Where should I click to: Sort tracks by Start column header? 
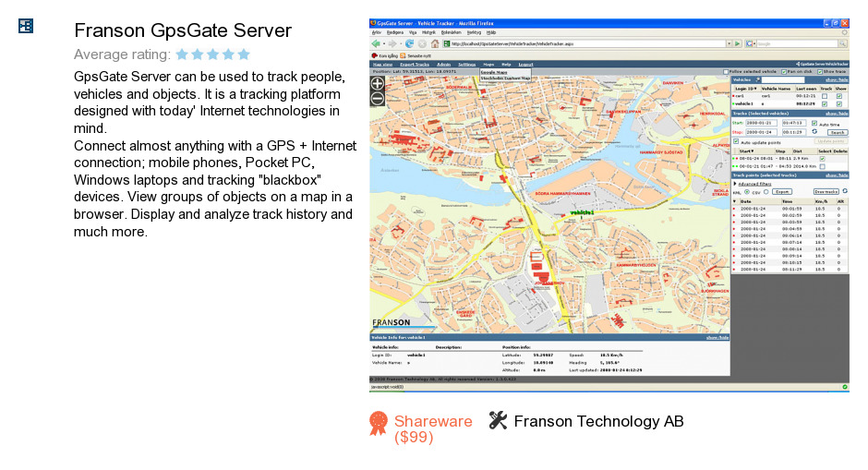[x=747, y=151]
